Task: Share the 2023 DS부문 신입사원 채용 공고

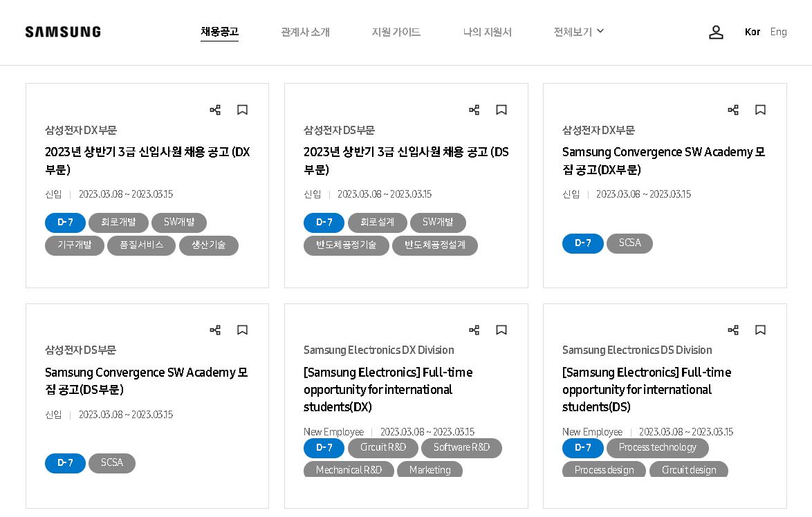Action: tap(474, 110)
